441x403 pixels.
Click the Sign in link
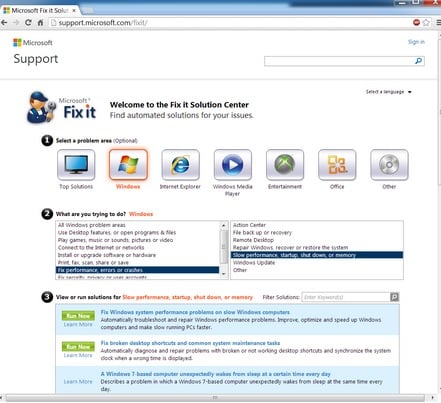[x=416, y=42]
